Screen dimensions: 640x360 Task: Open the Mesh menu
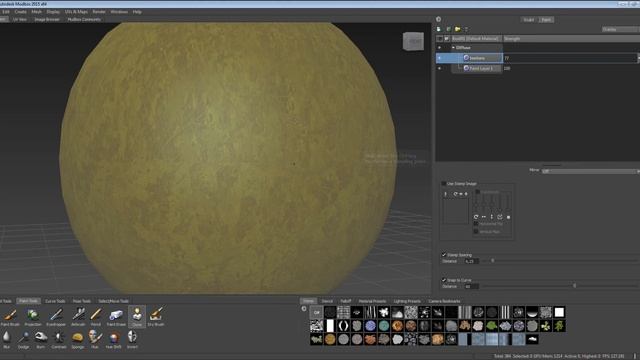[37, 12]
